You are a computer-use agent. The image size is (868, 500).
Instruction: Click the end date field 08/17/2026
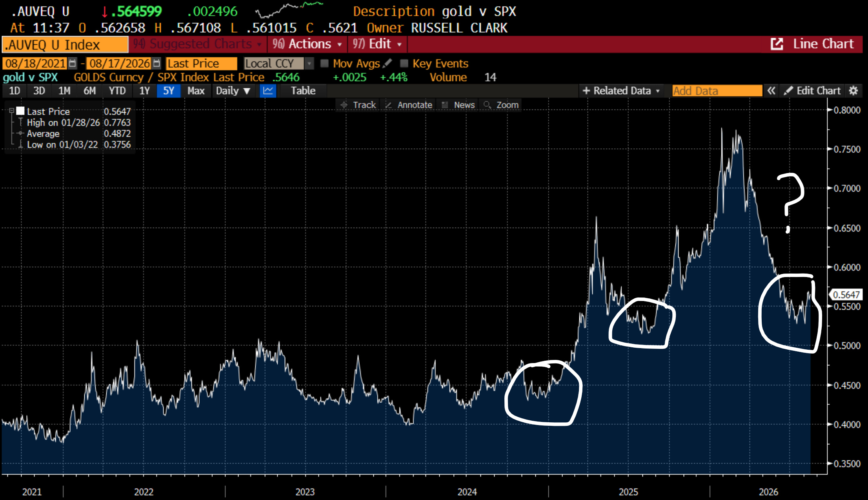pyautogui.click(x=119, y=63)
